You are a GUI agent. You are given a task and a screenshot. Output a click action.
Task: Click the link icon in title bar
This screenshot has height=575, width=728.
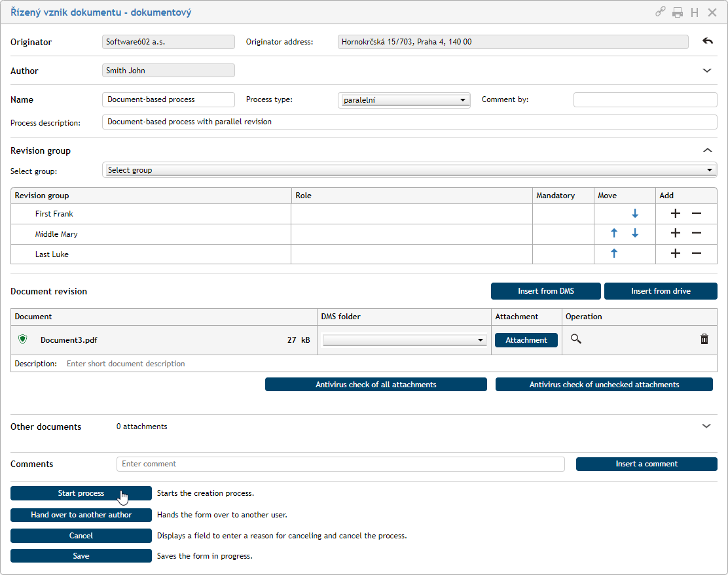pos(661,12)
